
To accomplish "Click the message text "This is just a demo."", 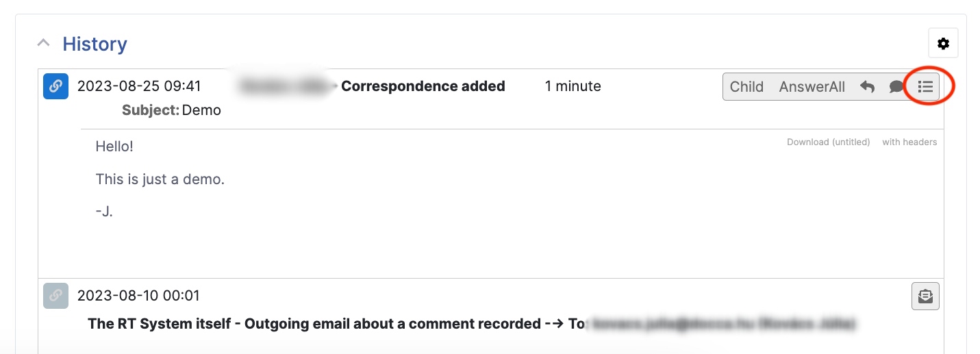I will (x=160, y=179).
